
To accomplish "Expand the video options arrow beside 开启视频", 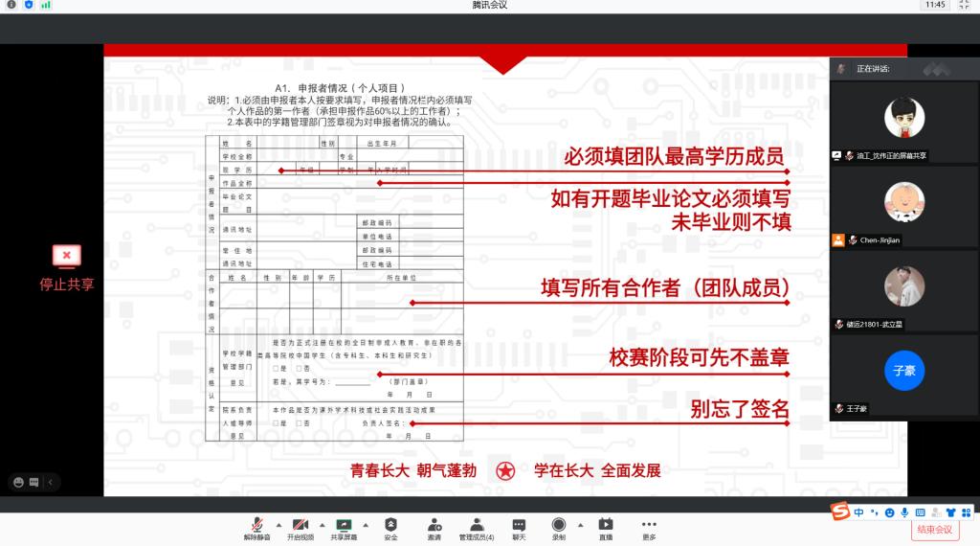I will pyautogui.click(x=322, y=524).
